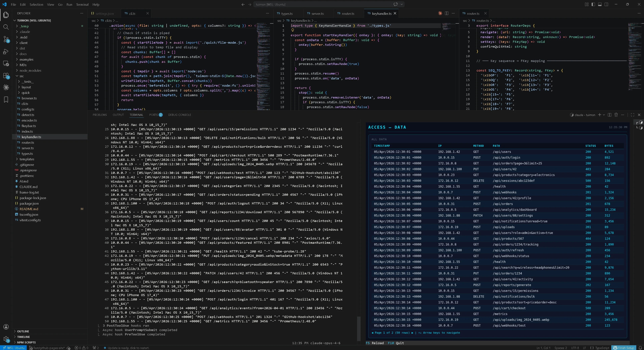Viewport: 644px width, 350px height.
Task: Select the Run and Debug icon
Action: [x=6, y=52]
